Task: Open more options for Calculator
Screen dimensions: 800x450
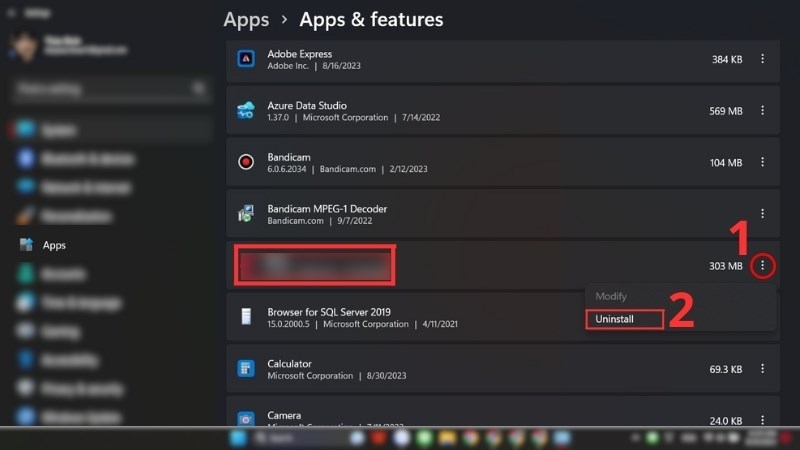Action: click(x=762, y=369)
